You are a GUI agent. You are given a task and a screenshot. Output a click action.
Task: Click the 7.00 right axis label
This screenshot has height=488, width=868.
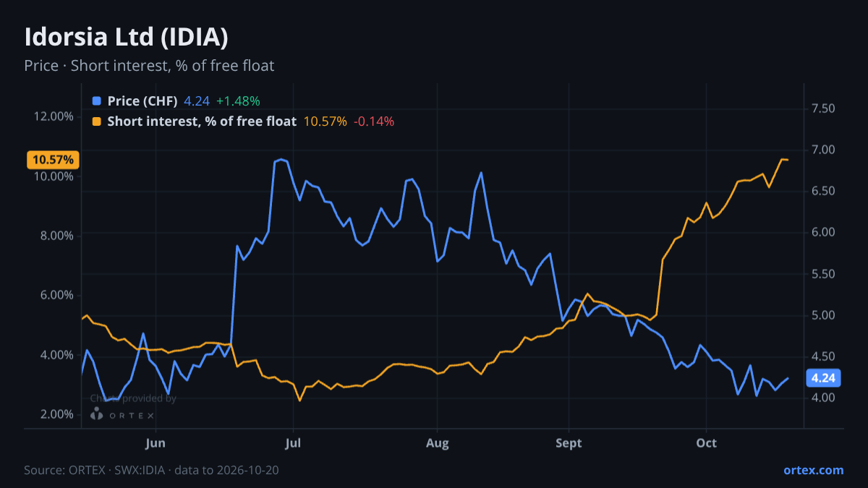[824, 150]
